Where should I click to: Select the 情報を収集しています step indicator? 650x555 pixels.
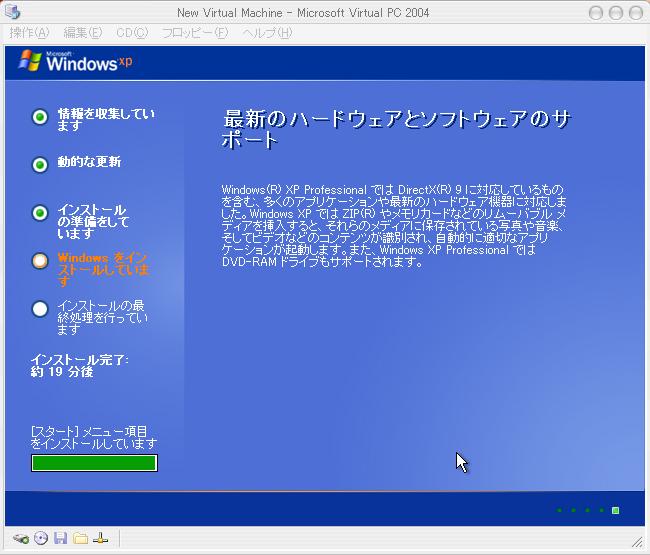coord(40,117)
